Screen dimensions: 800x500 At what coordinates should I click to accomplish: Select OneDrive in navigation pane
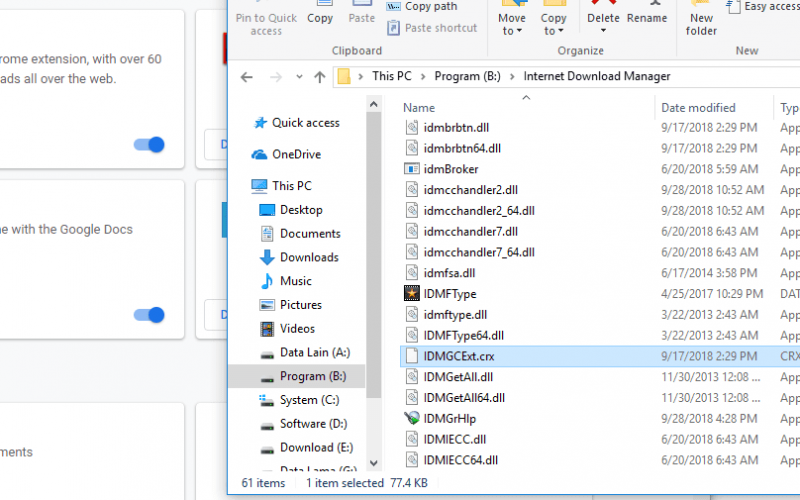[286, 155]
